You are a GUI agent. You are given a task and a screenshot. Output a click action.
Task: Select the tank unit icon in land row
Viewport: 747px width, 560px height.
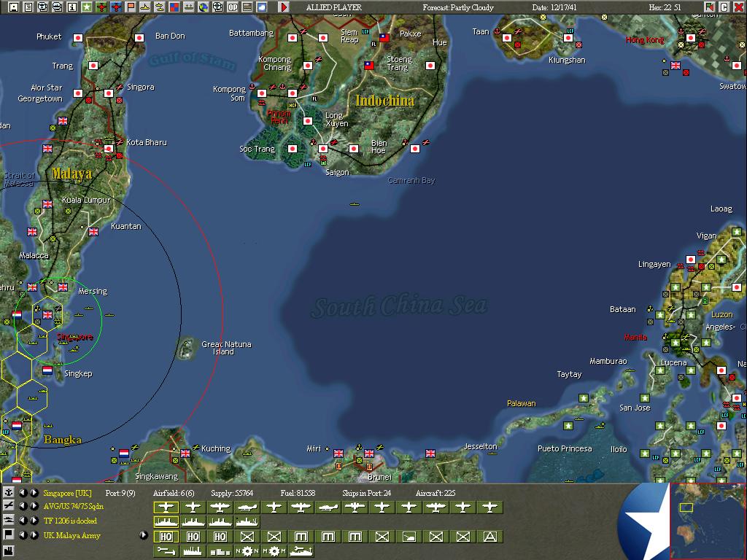409,537
